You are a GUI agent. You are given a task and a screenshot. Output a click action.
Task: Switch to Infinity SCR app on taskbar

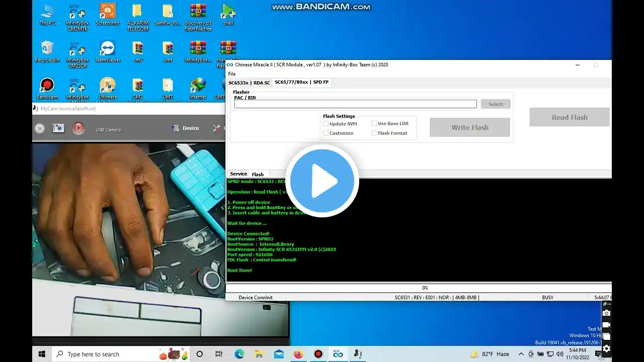click(x=338, y=354)
